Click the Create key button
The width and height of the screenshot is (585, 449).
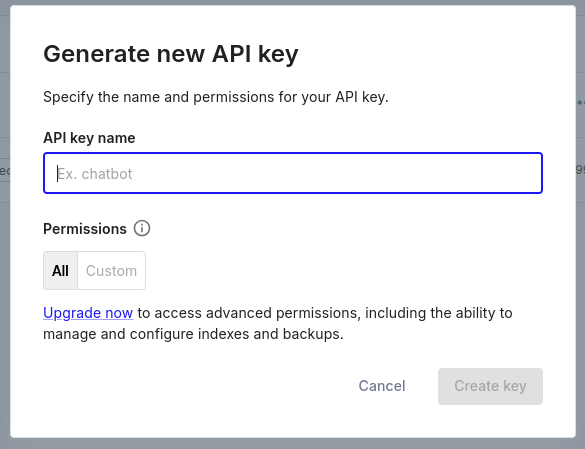pyautogui.click(x=490, y=386)
